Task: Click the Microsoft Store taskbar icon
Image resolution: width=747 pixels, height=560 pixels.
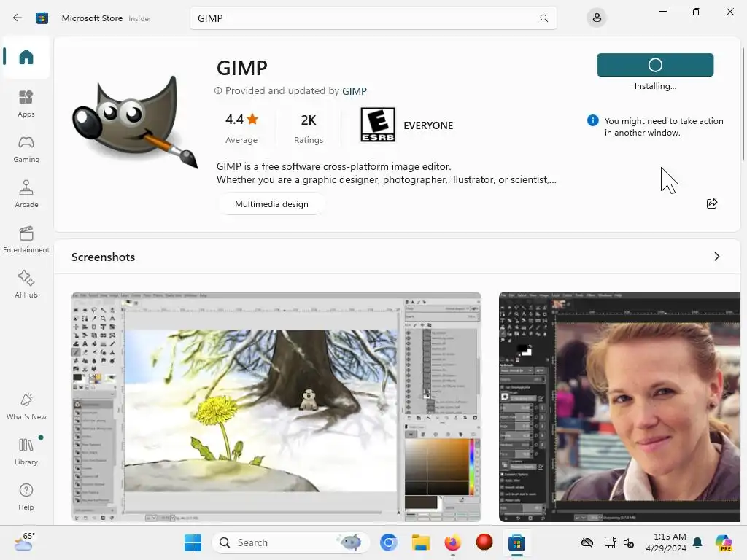Action: tap(516, 542)
